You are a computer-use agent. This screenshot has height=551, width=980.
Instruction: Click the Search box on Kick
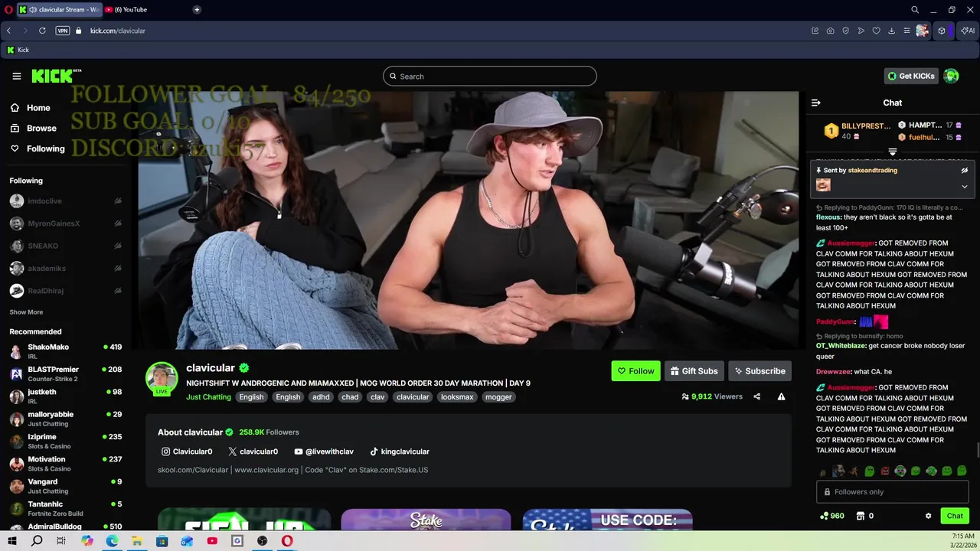click(490, 76)
